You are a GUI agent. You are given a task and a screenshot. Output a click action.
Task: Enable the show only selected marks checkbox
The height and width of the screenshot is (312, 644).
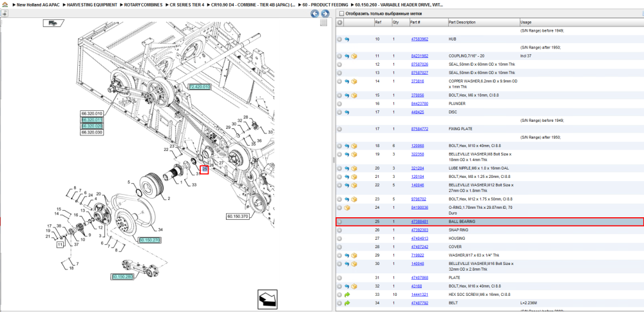[x=341, y=14]
